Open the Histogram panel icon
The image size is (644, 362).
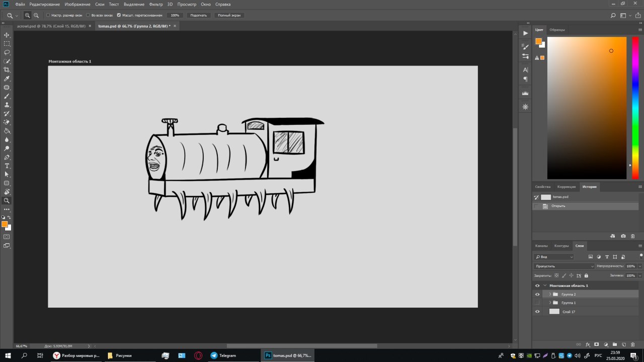click(x=526, y=93)
